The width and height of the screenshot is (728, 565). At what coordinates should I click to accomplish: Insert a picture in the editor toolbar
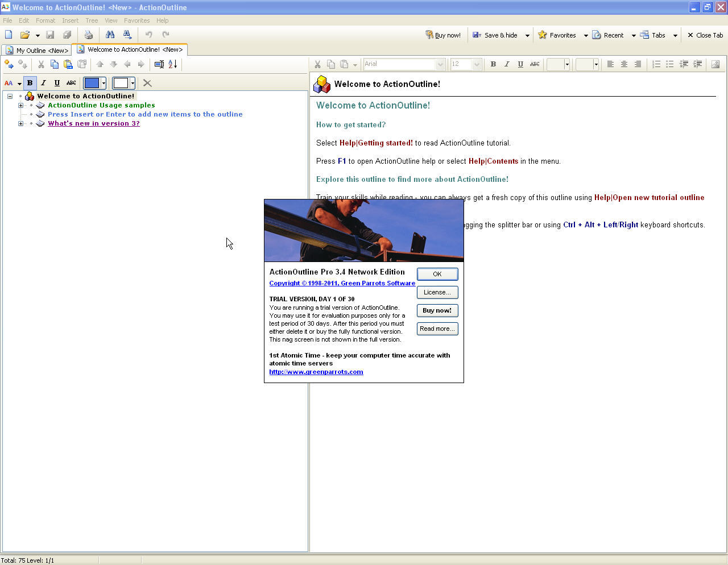(715, 64)
